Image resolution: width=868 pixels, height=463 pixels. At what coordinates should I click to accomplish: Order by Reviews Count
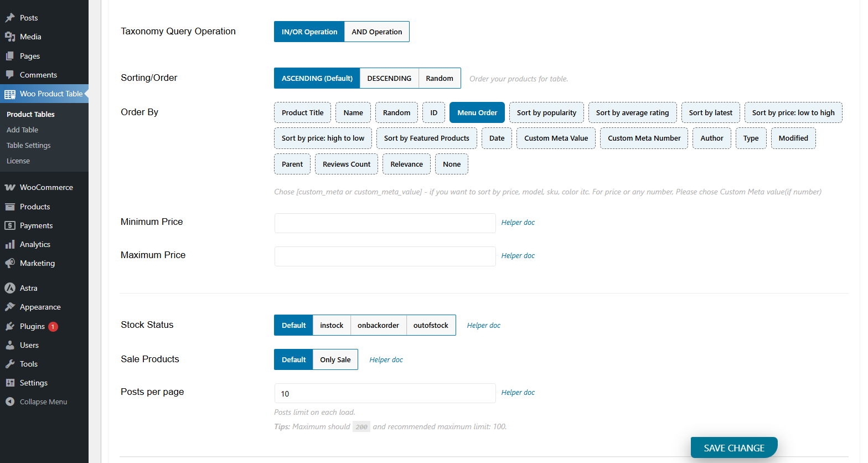tap(347, 164)
